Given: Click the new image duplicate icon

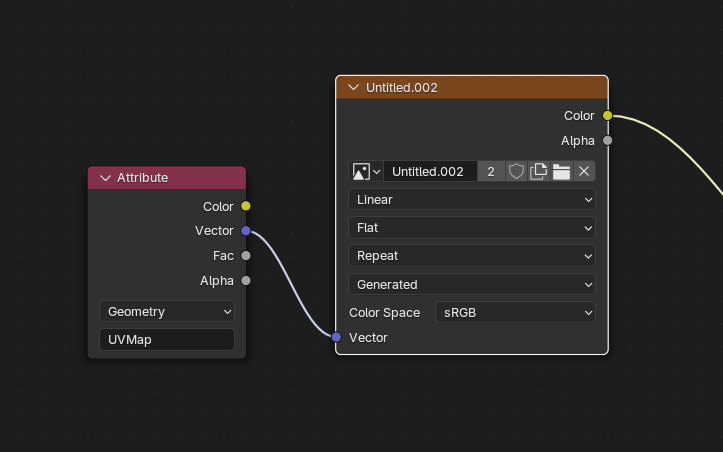Looking at the screenshot, I should 539,171.
